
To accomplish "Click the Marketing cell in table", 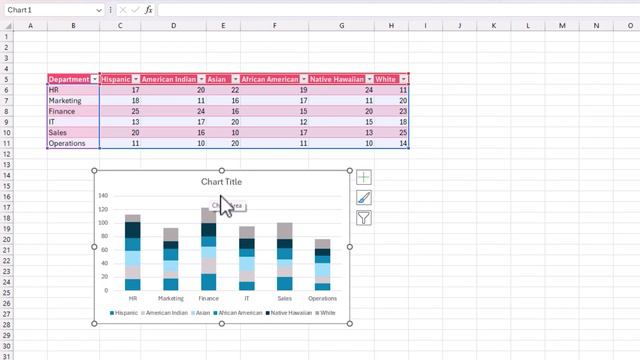I will (x=73, y=100).
